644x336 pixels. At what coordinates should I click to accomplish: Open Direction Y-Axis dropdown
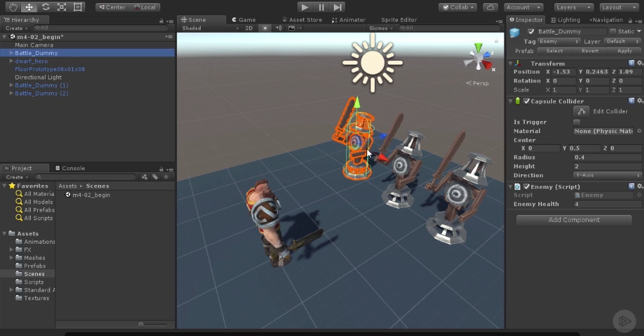click(x=607, y=175)
